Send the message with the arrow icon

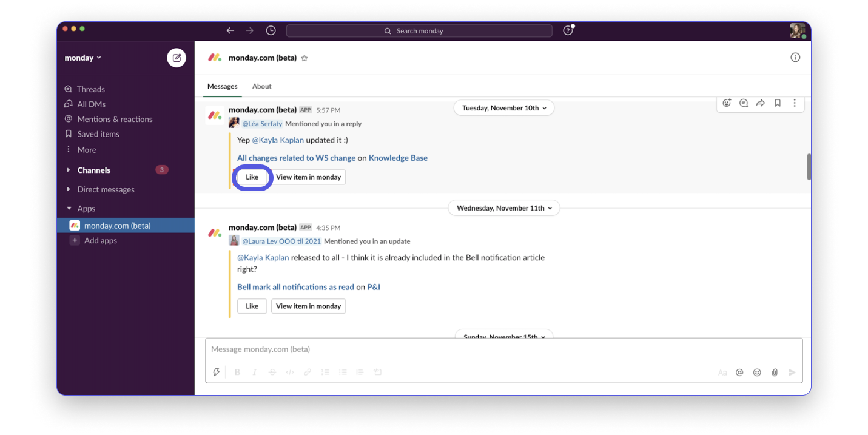pos(792,373)
